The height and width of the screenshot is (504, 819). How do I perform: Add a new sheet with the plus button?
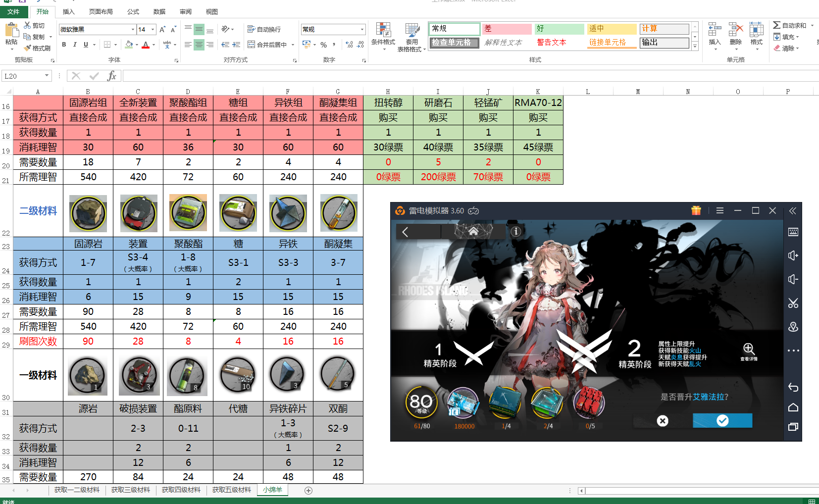pos(308,490)
